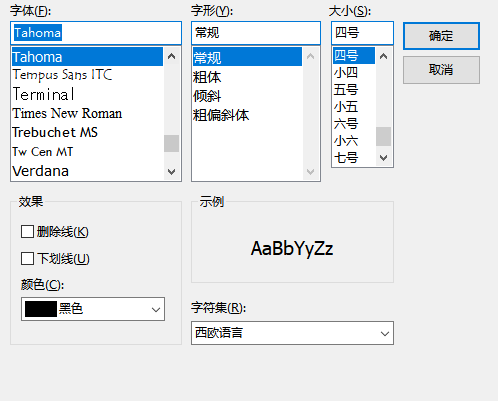Viewport: 498px width, 401px height.
Task: Select Tempus Sans ITC font
Action: point(87,75)
